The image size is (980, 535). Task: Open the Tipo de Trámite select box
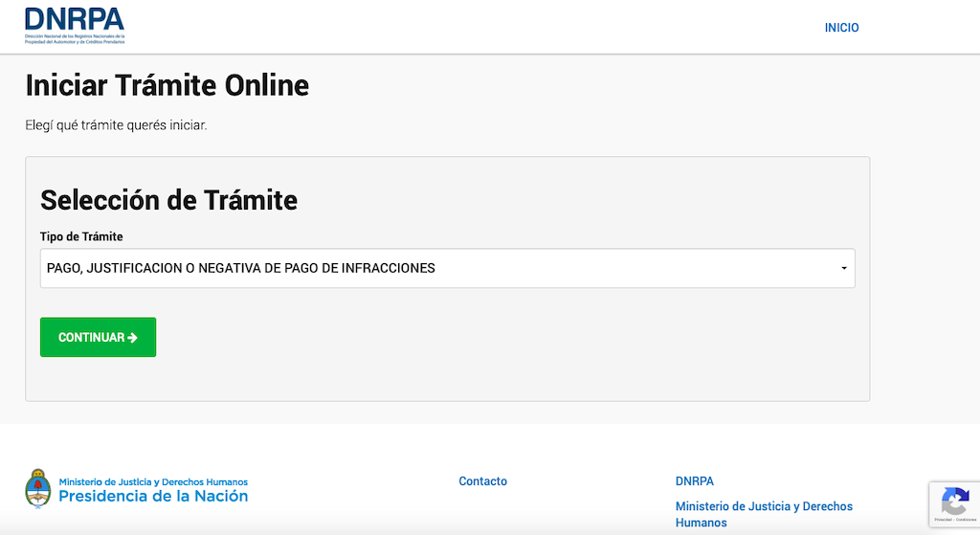pos(446,269)
